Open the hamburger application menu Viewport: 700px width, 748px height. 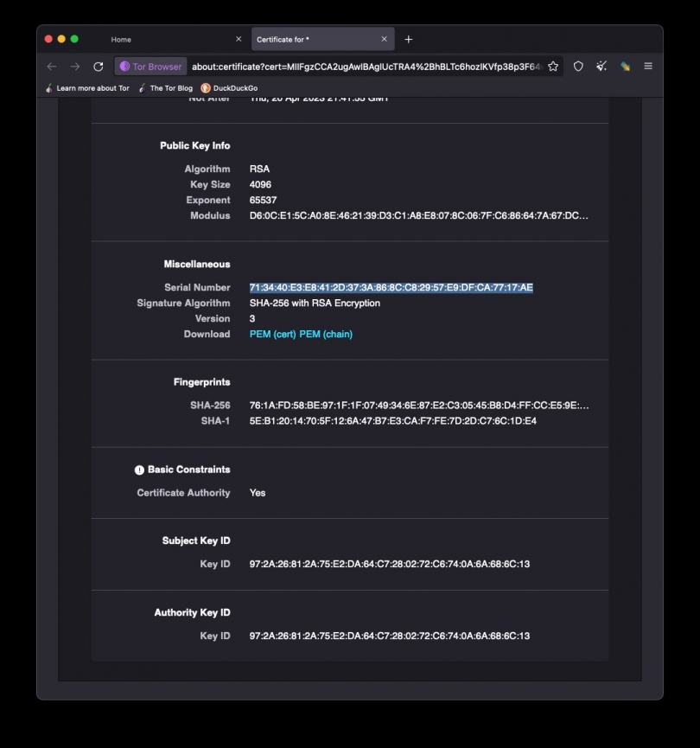coord(648,67)
